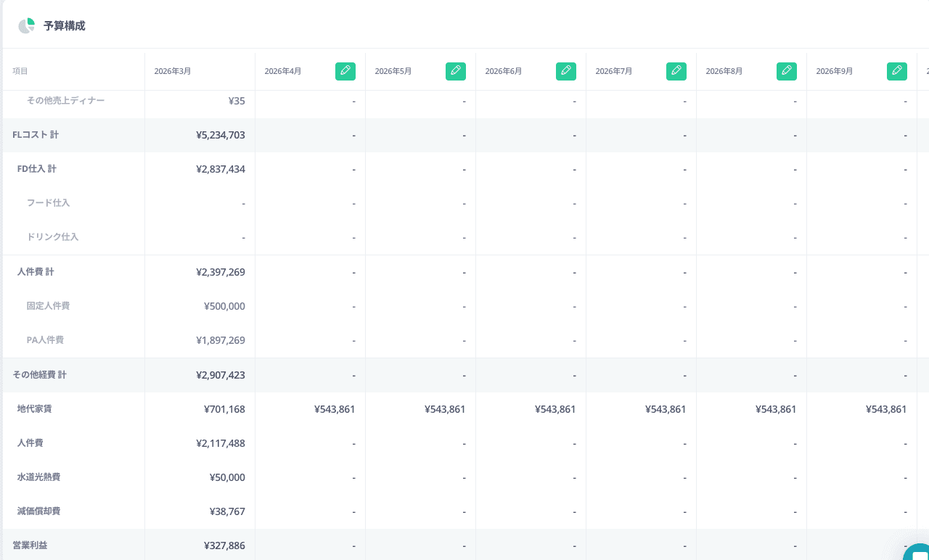Click the 営業利益 row label
This screenshot has height=560, width=929.
30,545
